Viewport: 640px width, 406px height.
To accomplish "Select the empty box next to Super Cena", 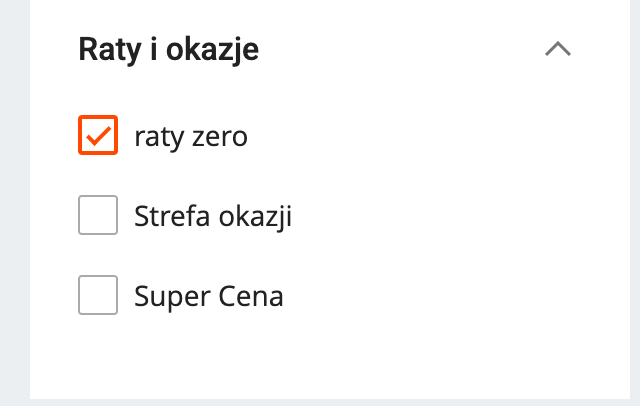I will pos(98,296).
